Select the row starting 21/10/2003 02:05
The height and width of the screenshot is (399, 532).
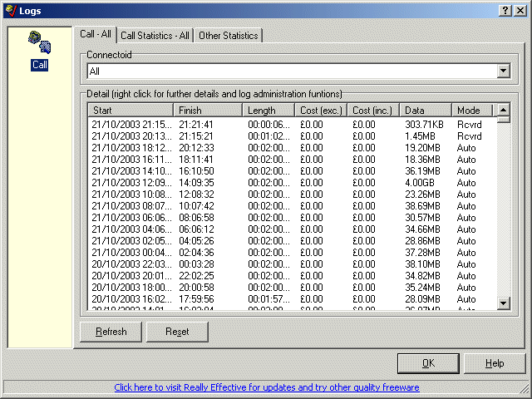point(292,241)
